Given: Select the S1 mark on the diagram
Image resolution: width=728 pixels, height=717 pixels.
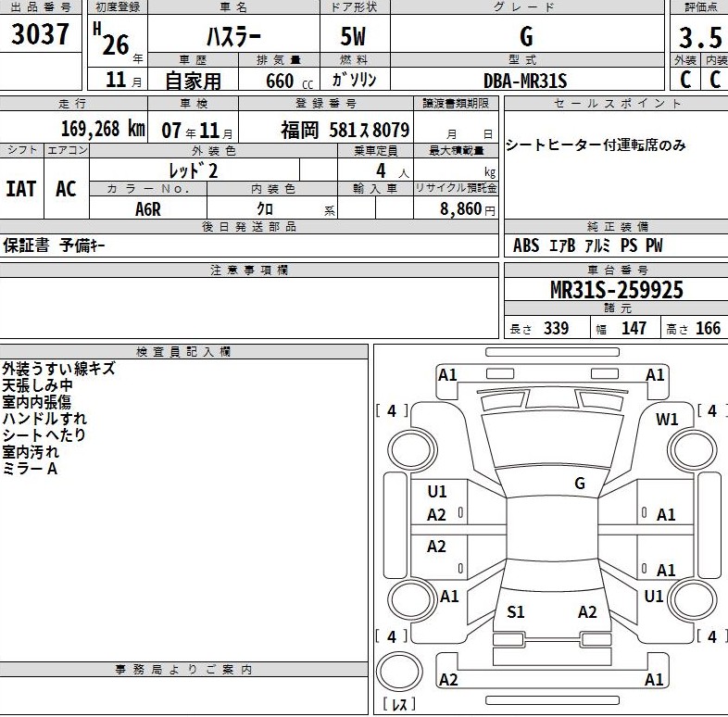Looking at the screenshot, I should click(x=515, y=612).
